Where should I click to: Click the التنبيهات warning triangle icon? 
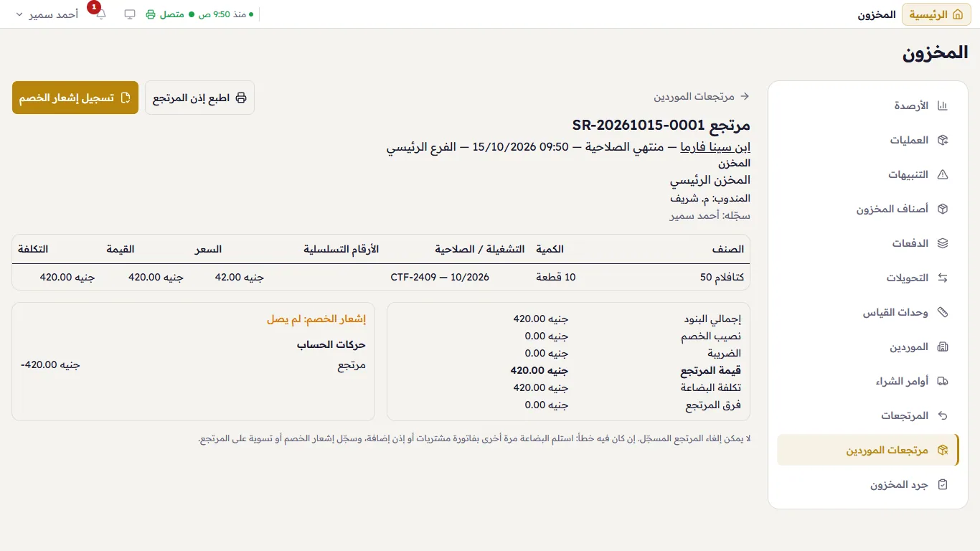[x=943, y=174]
